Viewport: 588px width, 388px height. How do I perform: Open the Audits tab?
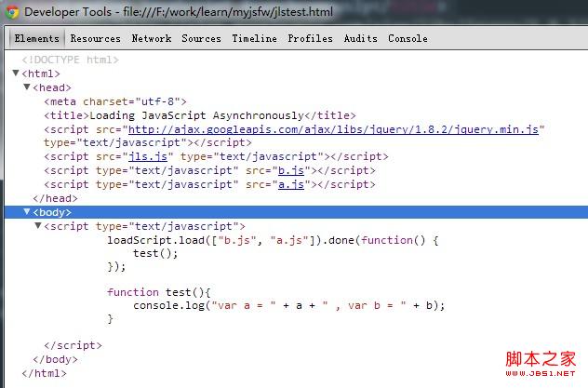tap(360, 38)
